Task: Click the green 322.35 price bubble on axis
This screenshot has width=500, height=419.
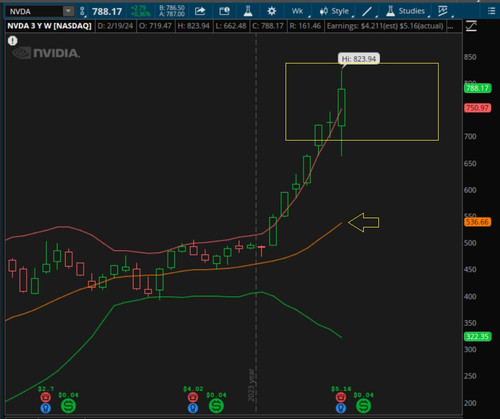Action: point(477,336)
